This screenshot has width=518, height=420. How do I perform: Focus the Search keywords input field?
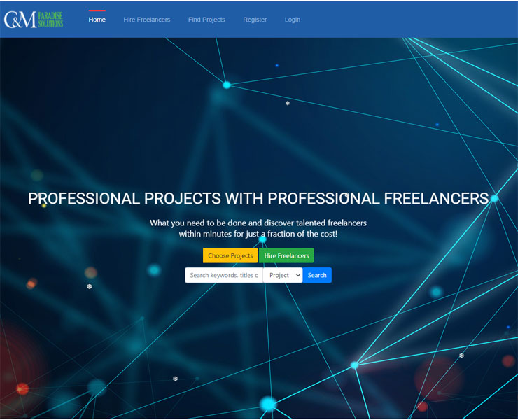point(224,275)
